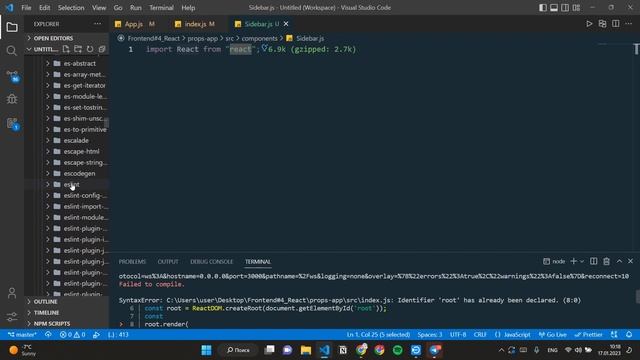Click the explorer tree scrollbar
Image resolution: width=640 pixels, height=360 pixels.
coord(107,122)
